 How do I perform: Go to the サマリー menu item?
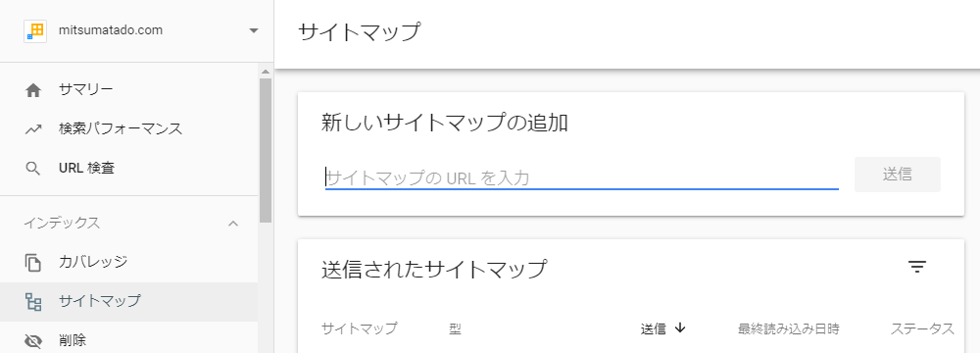pyautogui.click(x=128, y=90)
